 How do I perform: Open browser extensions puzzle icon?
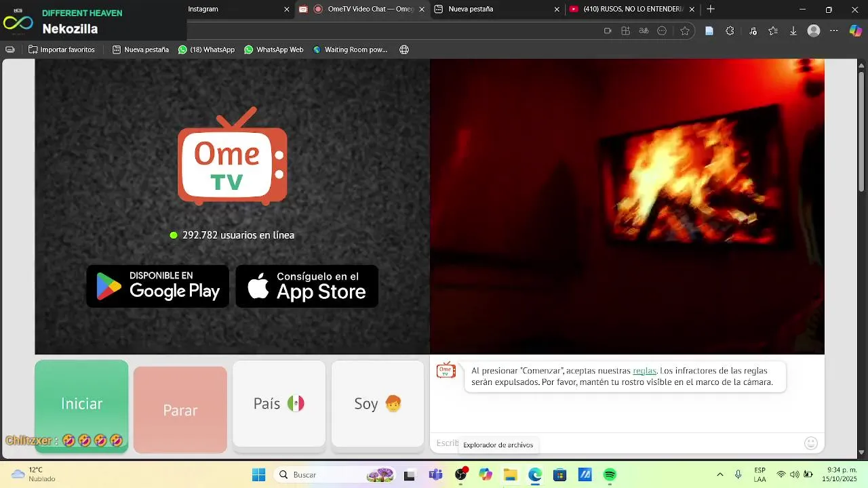[730, 30]
